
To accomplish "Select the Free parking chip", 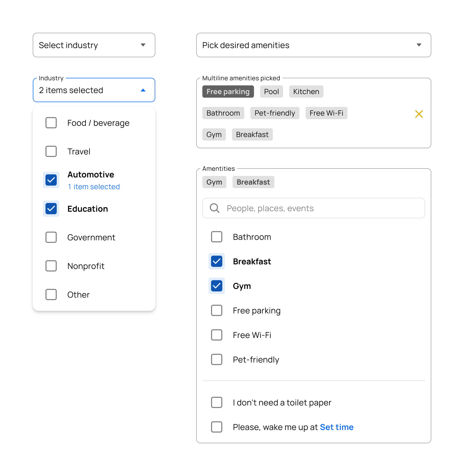I will (x=228, y=92).
